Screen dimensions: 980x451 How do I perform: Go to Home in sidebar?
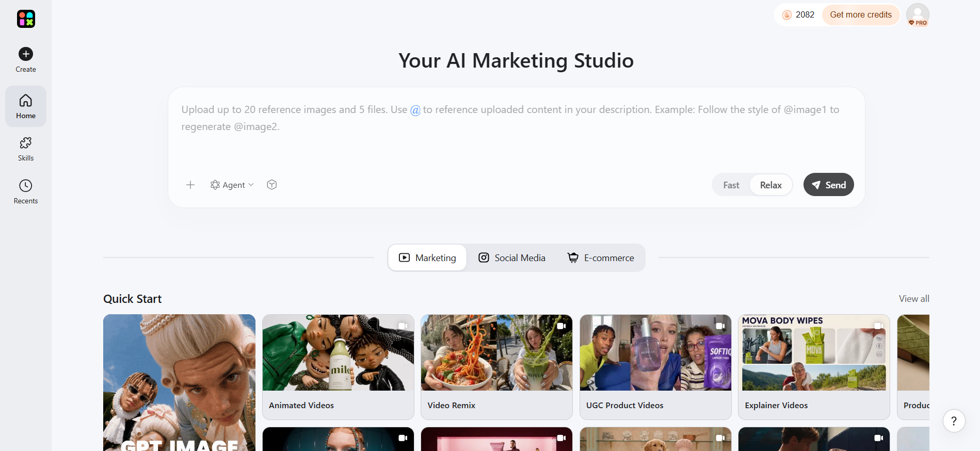pyautogui.click(x=26, y=106)
